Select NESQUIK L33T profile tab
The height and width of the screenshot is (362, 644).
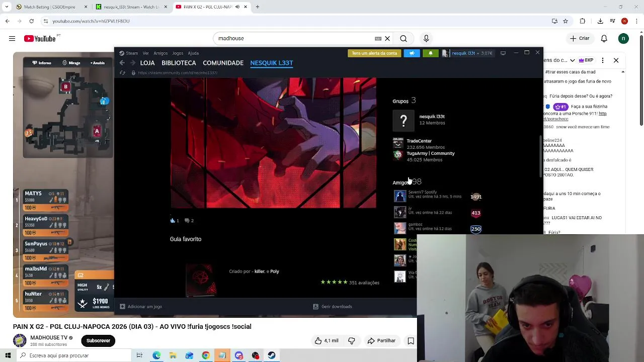[x=271, y=63]
